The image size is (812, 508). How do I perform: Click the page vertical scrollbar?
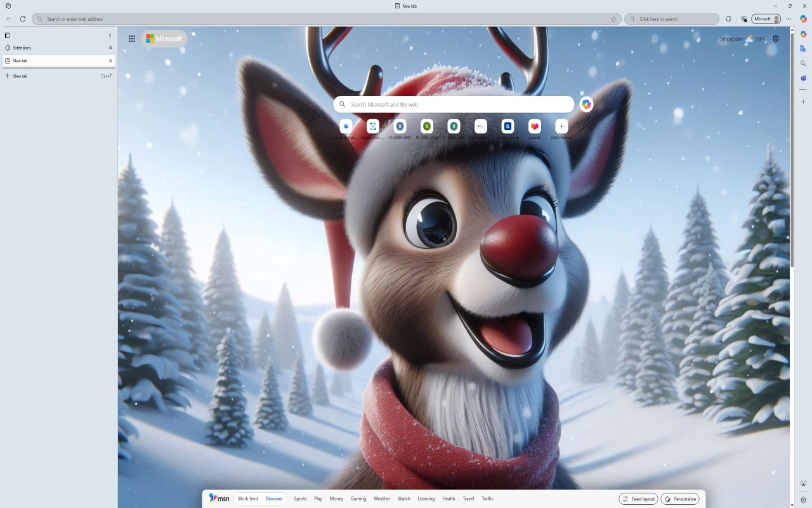coord(792,149)
